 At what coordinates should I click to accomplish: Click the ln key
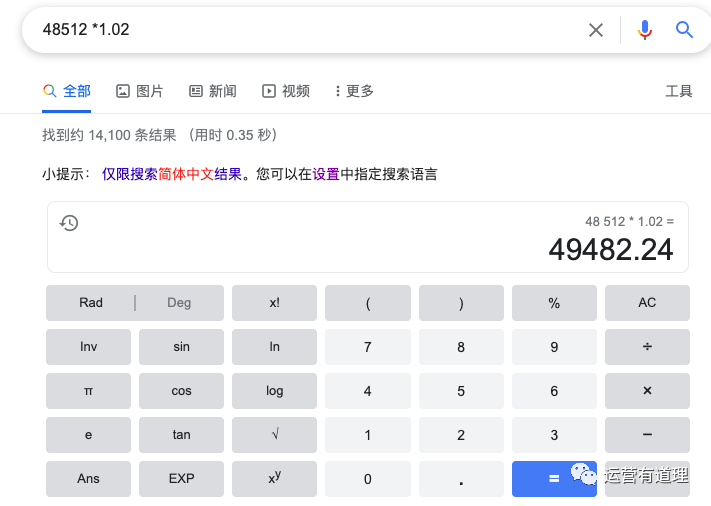(274, 347)
